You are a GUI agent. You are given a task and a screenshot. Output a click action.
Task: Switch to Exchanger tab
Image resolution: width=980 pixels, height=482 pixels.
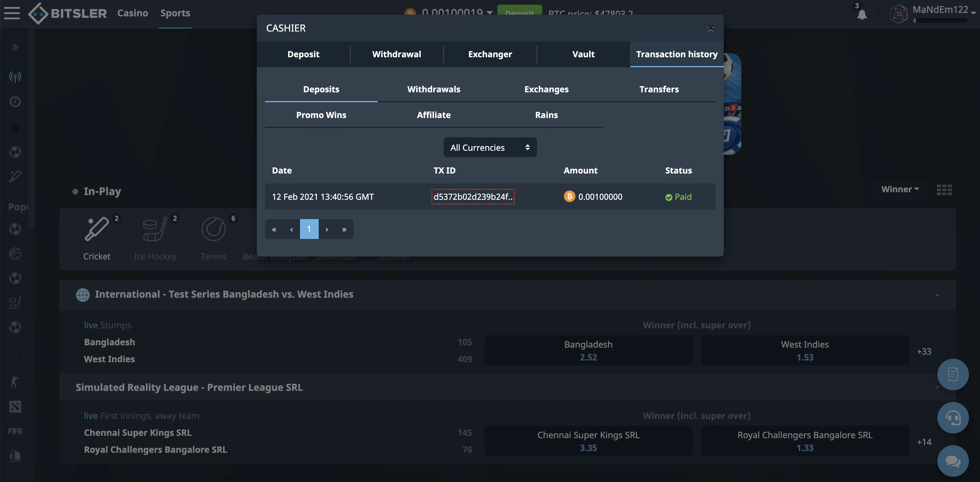[x=490, y=54]
